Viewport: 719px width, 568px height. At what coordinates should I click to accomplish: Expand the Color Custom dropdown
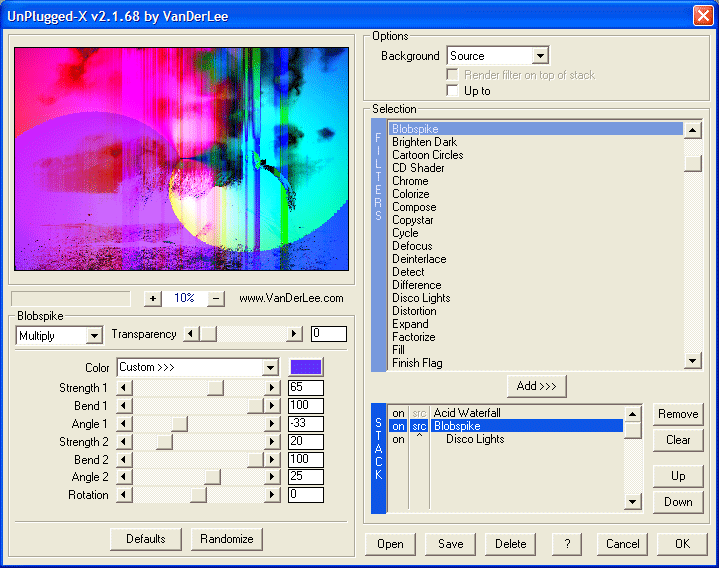(269, 367)
